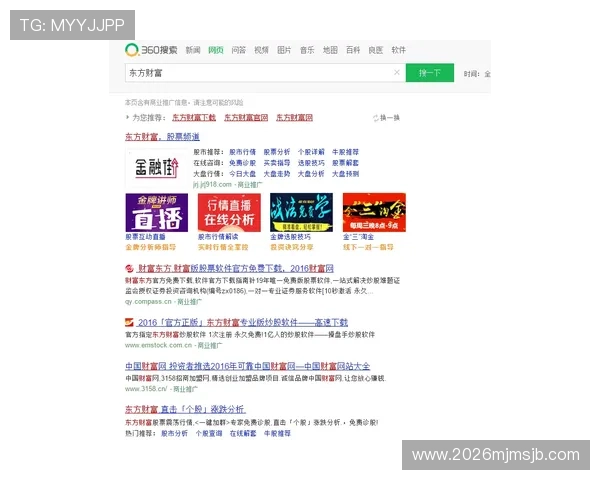Click the 360搜索 logo
Image resolution: width=600 pixels, height=480 pixels.
tap(151, 50)
